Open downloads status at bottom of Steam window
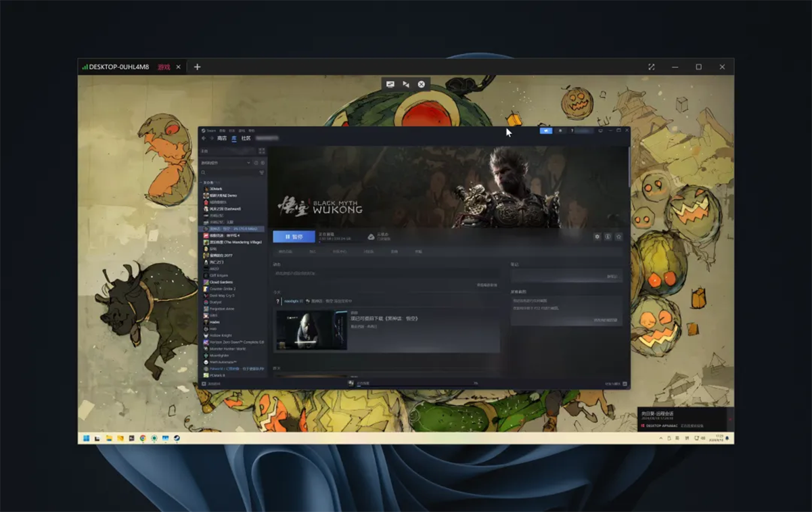Viewport: 812px width, 512px height. 413,383
